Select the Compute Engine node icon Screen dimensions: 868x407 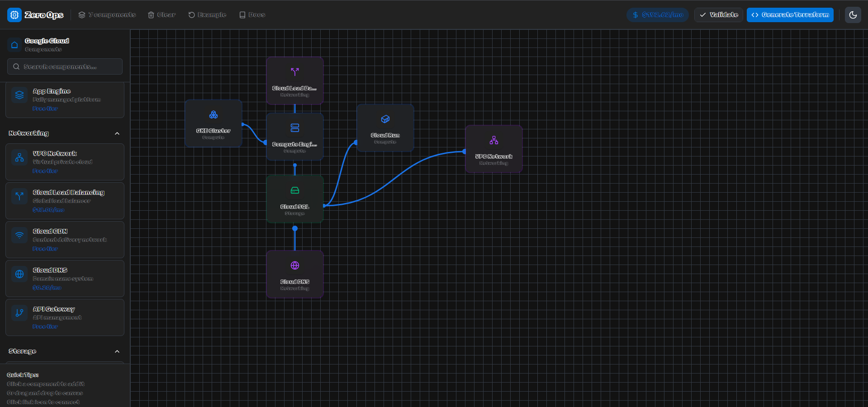pyautogui.click(x=295, y=128)
